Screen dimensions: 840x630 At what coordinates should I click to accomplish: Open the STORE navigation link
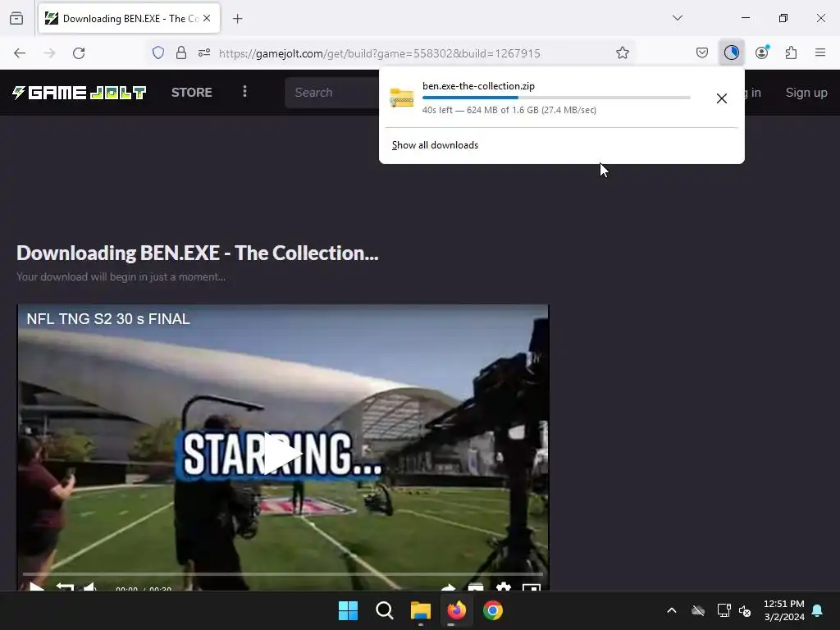point(192,93)
